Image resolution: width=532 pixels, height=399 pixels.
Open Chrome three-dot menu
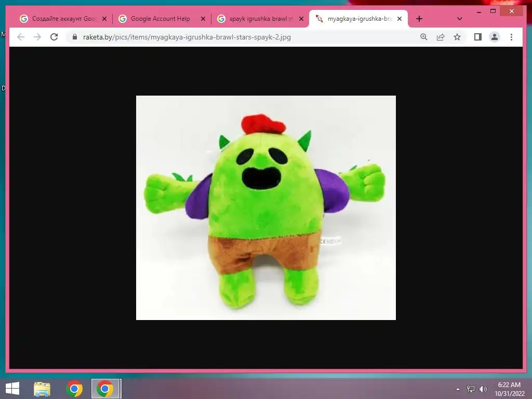(511, 37)
